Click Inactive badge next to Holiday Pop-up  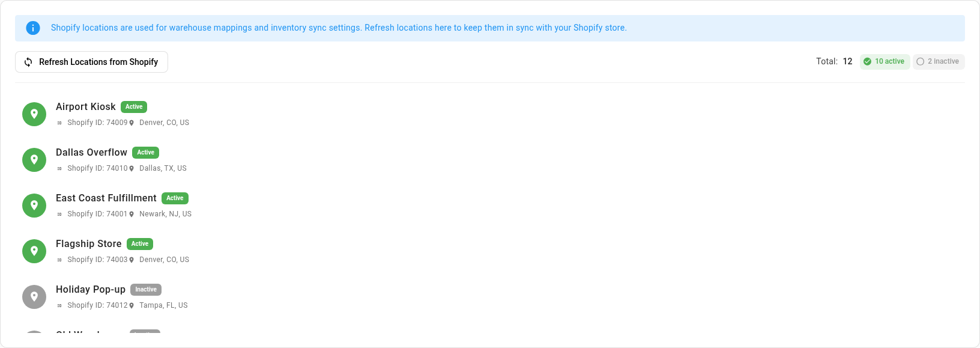click(146, 290)
